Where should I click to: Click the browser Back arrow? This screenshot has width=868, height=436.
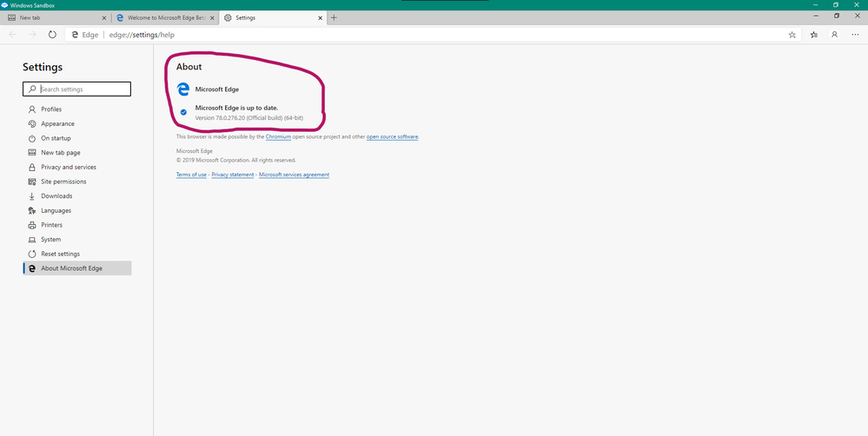(x=13, y=34)
